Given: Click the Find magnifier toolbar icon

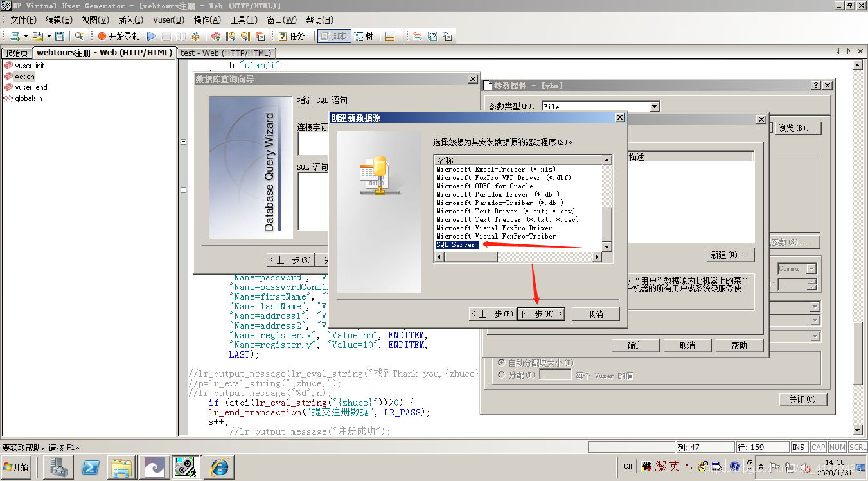Looking at the screenshot, I should click(x=79, y=36).
